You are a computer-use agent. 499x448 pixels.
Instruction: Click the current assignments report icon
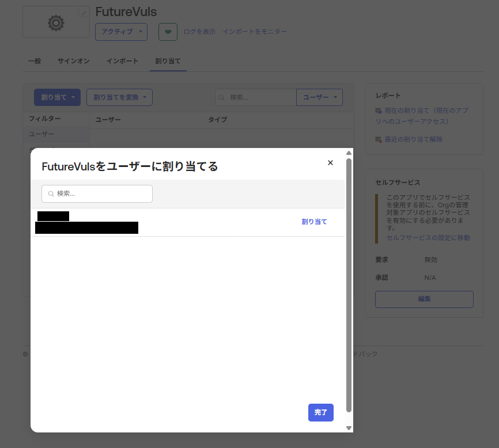coord(379,111)
